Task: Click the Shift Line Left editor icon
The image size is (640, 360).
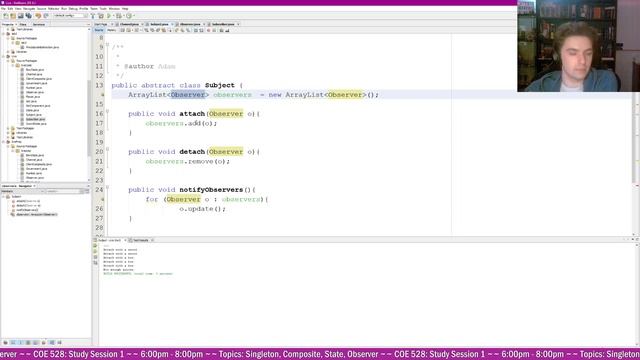Action: click(x=196, y=30)
